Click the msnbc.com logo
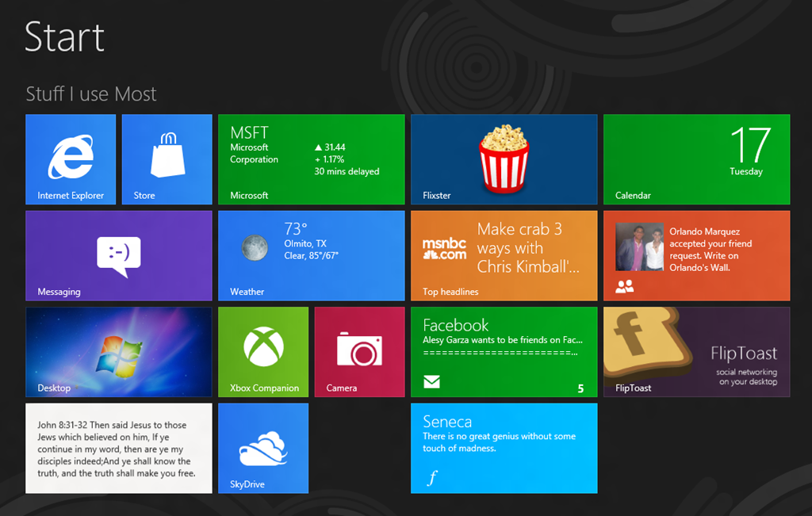Screen dimensions: 812x516 (x=444, y=248)
